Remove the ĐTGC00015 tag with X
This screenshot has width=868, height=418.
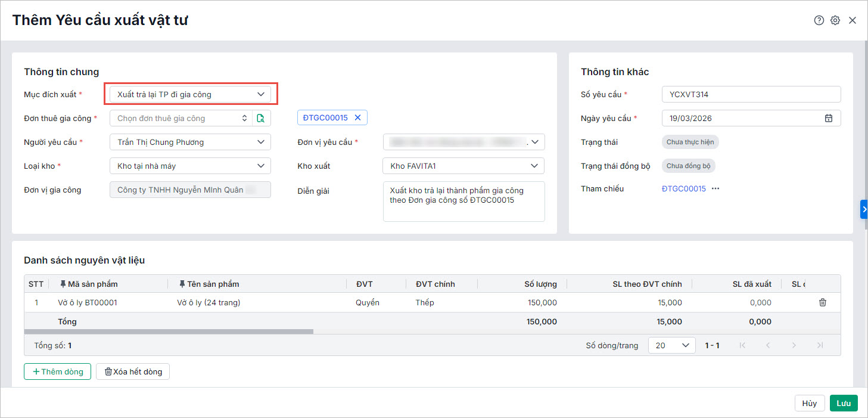point(358,117)
